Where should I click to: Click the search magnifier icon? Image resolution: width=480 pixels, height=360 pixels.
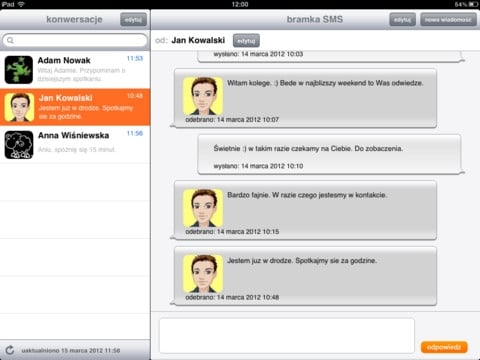point(10,40)
